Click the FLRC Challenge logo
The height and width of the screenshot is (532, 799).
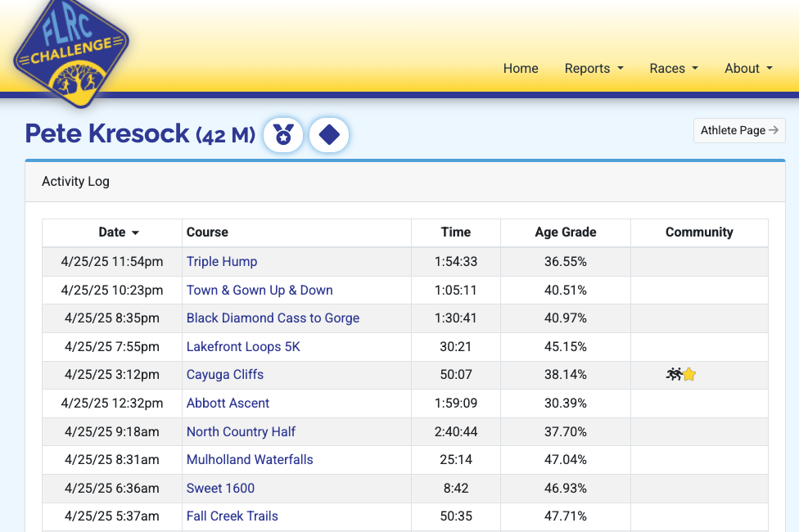click(71, 51)
